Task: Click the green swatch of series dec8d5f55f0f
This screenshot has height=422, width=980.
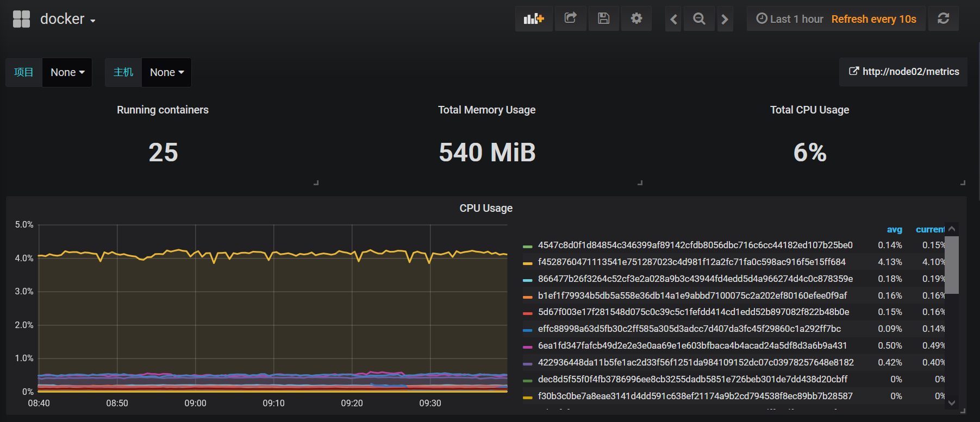Action: pyautogui.click(x=527, y=381)
